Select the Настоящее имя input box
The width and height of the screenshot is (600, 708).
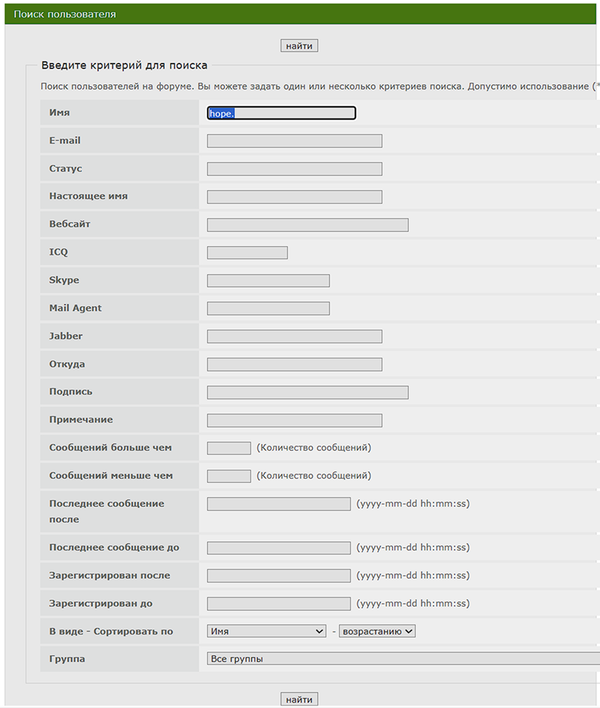pos(294,197)
